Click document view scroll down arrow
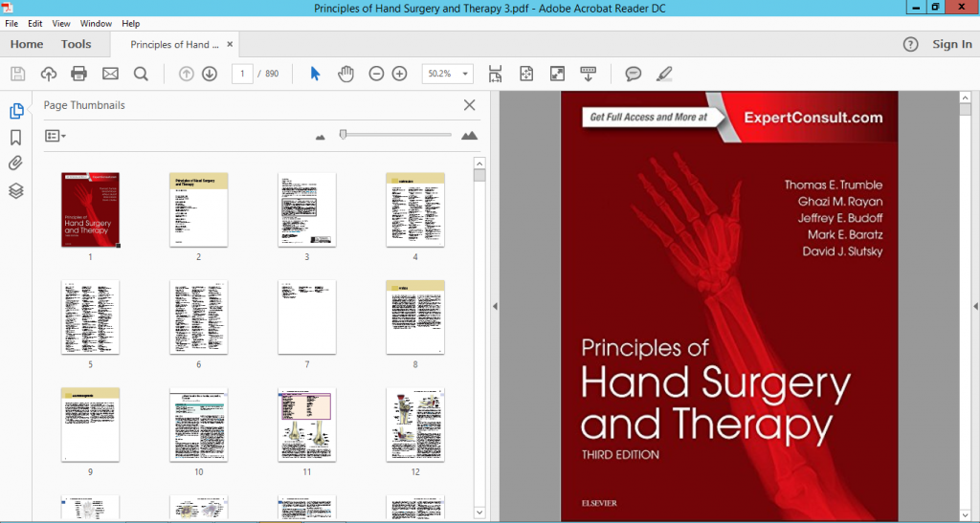The image size is (980, 523). pos(965,514)
